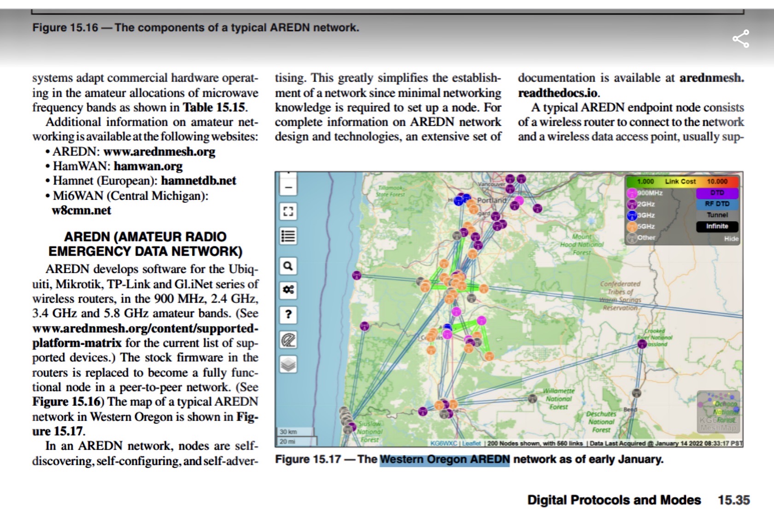
Task: Follow the hamnetdb.net link
Action: coord(198,181)
